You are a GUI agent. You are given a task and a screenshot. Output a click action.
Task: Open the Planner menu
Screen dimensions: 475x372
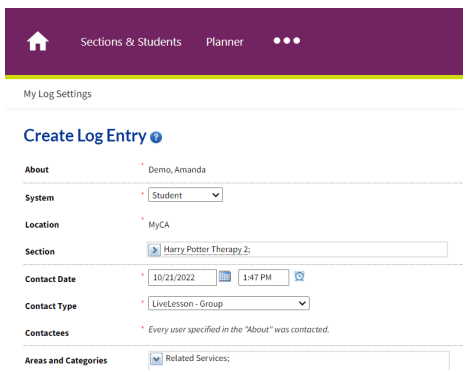[225, 42]
